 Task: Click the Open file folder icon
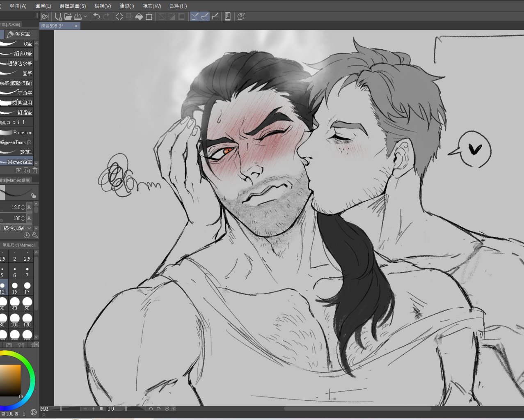click(x=68, y=16)
